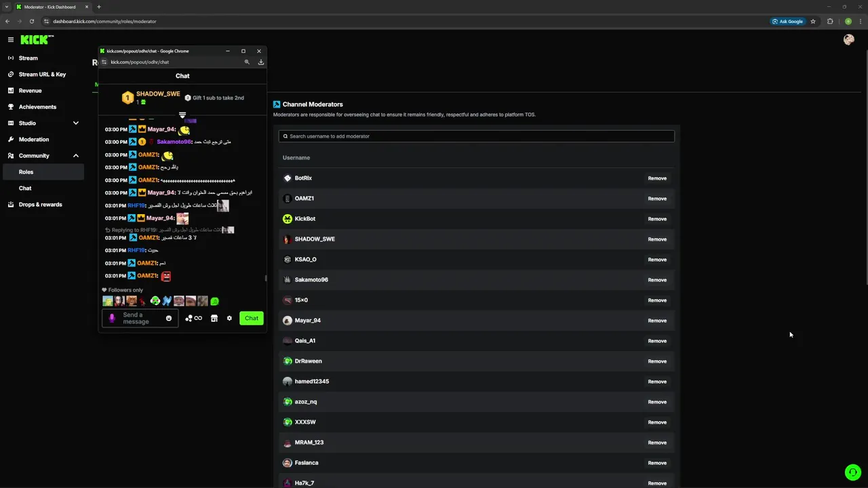Screen dimensions: 868x488
Task: Remove XXXSW as moderator
Action: (x=657, y=422)
